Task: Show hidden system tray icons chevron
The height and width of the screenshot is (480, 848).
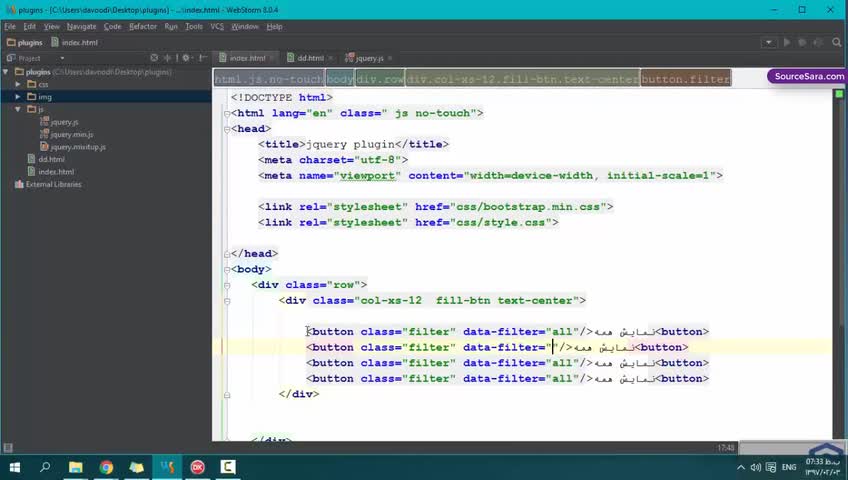Action: (x=741, y=467)
